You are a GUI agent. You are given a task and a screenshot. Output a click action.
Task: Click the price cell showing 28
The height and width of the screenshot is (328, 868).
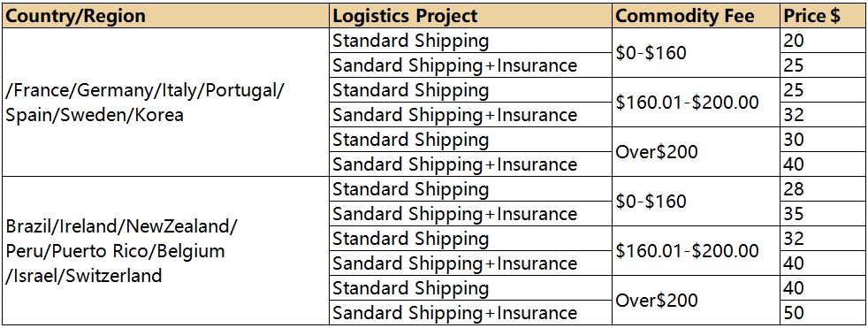[x=823, y=189]
